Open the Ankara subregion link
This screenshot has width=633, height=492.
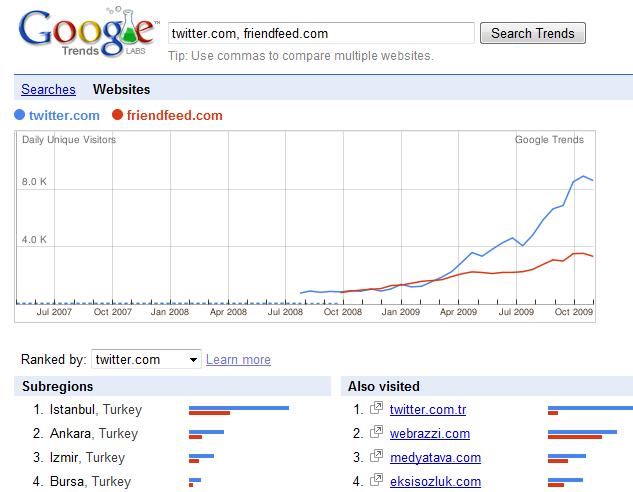pos(70,434)
